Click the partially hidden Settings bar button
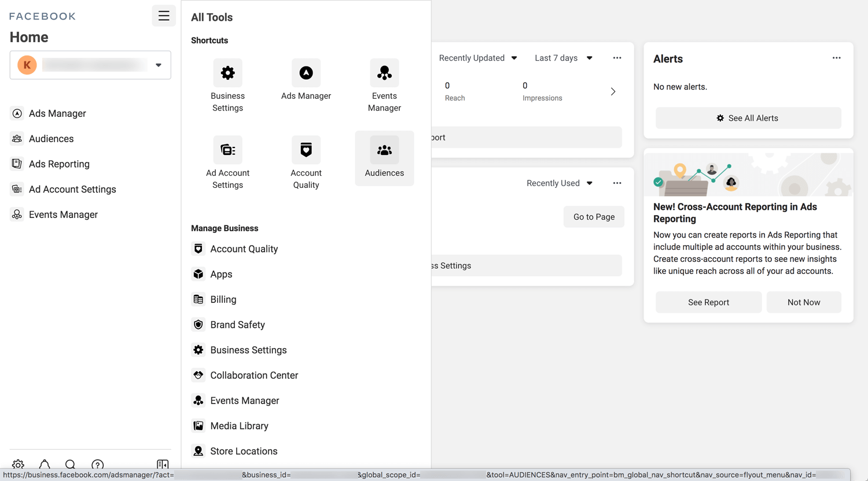Screen dimensions: 868x481 pyautogui.click(x=527, y=265)
